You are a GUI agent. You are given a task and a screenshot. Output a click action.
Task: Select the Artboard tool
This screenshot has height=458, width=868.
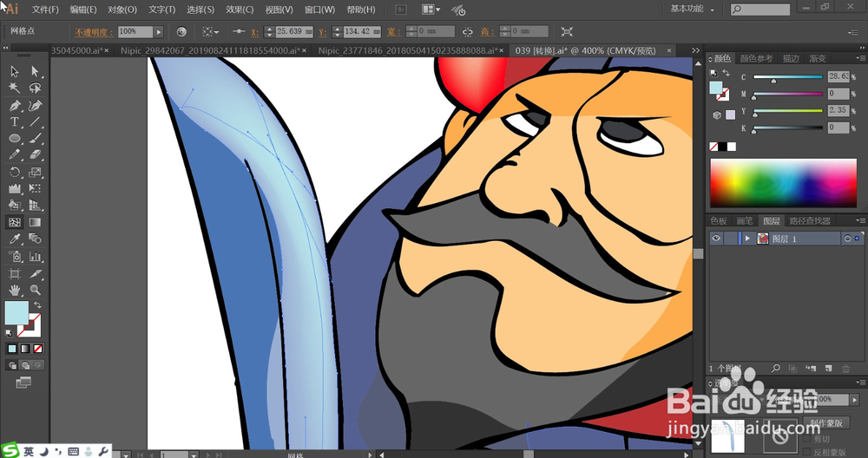(15, 273)
